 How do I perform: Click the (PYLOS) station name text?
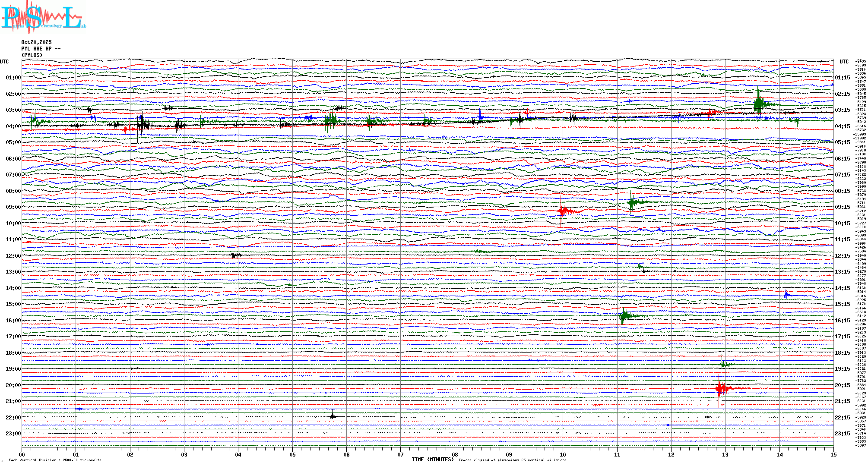point(32,55)
